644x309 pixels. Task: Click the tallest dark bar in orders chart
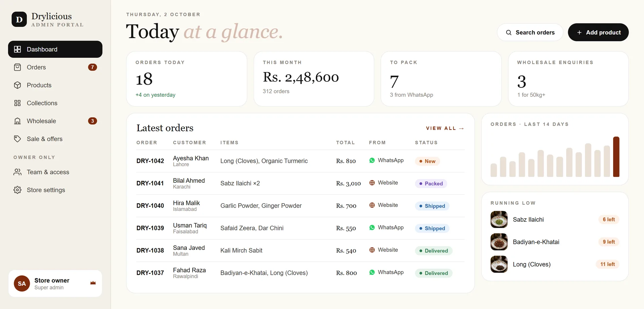pos(616,157)
